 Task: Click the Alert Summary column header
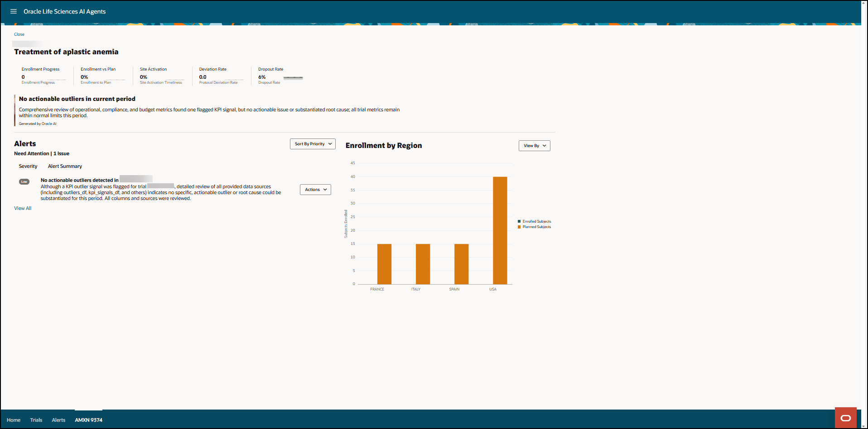click(65, 167)
